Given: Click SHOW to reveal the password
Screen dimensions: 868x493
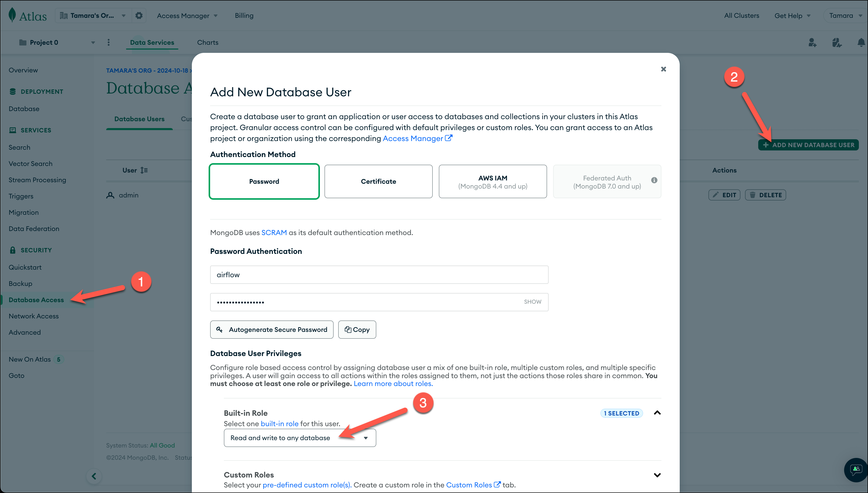Looking at the screenshot, I should [533, 302].
